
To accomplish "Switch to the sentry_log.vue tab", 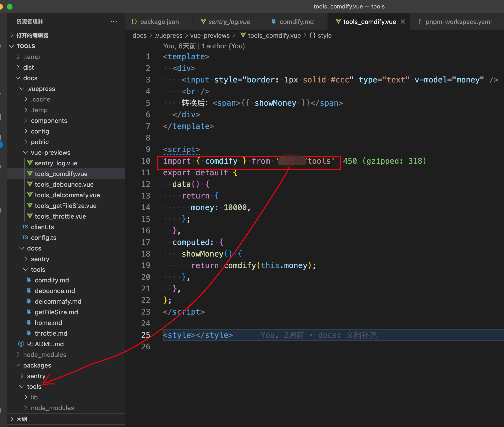I will pyautogui.click(x=229, y=22).
